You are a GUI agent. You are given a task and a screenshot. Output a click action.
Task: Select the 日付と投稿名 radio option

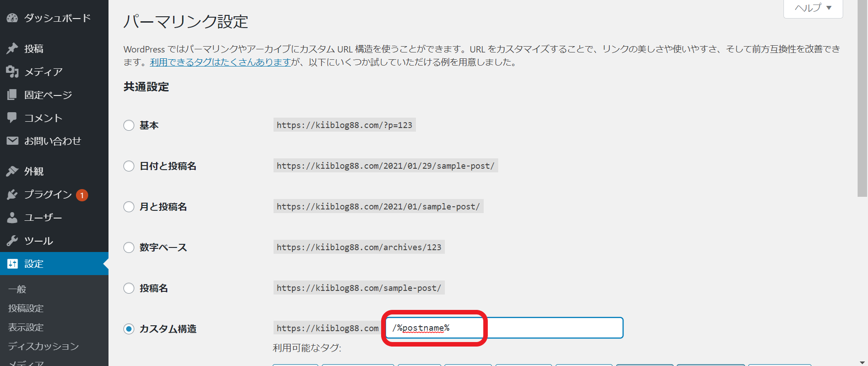pos(129,166)
